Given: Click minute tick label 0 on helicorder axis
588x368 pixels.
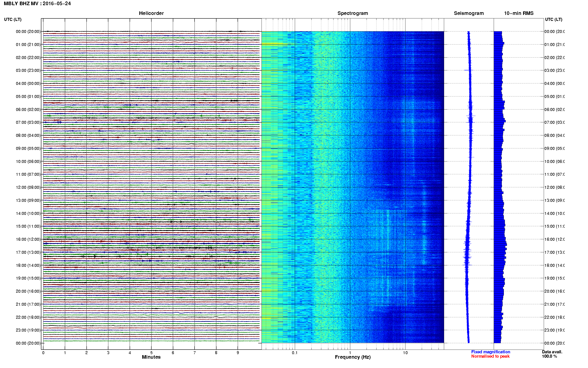Looking at the screenshot, I should pyautogui.click(x=43, y=353).
